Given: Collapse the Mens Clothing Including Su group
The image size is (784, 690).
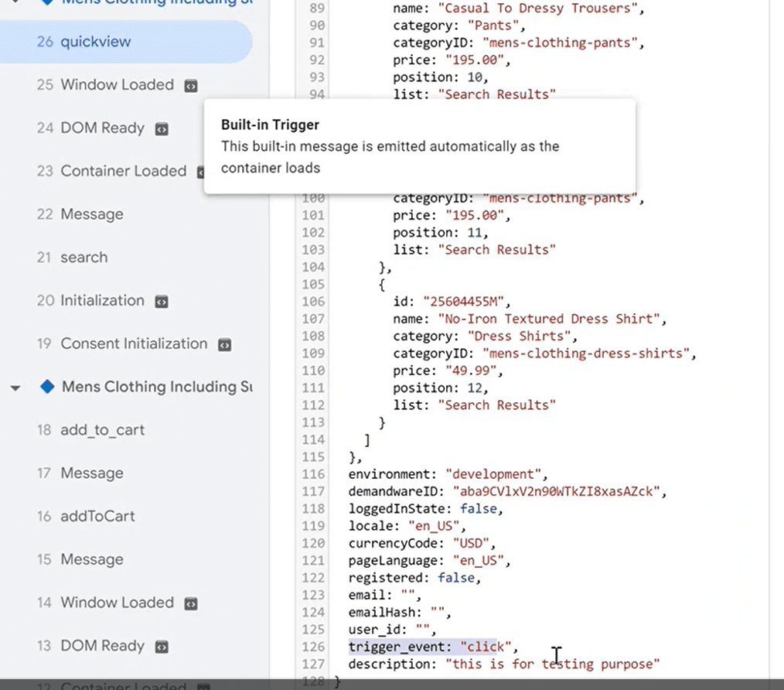Looking at the screenshot, I should click(15, 388).
